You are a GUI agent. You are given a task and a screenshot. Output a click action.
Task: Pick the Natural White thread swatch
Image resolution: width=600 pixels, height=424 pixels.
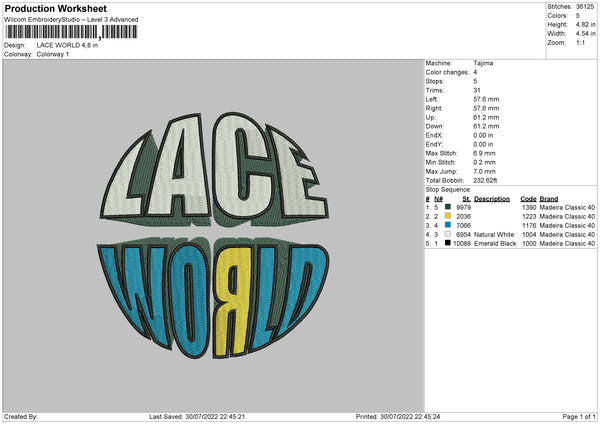pyautogui.click(x=447, y=234)
